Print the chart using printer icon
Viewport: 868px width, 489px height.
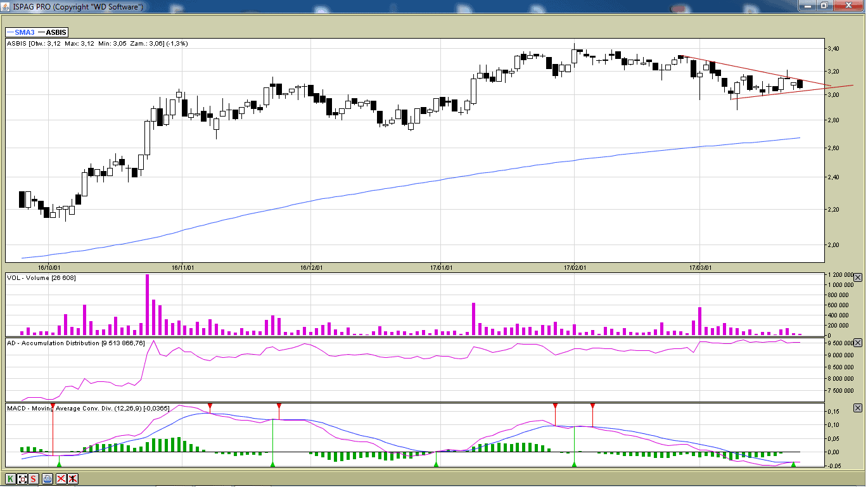click(48, 479)
